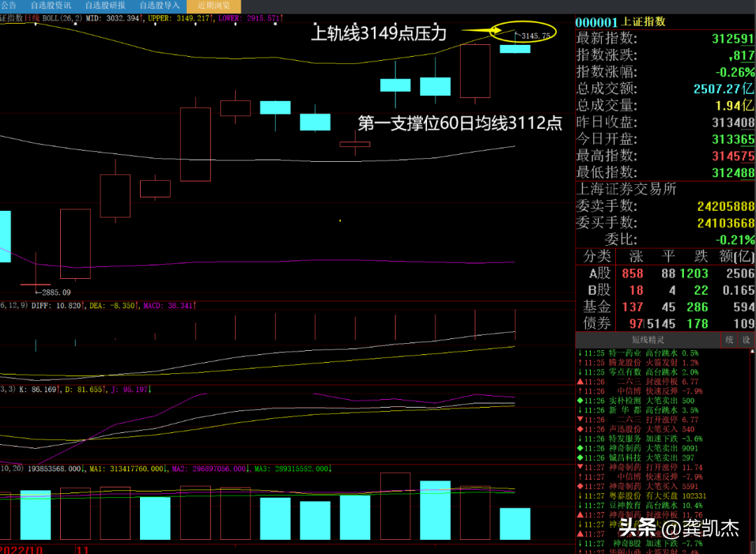Viewport: 756px width, 554px height.
Task: Click the 委比 value -0.21%
Action: click(x=735, y=240)
